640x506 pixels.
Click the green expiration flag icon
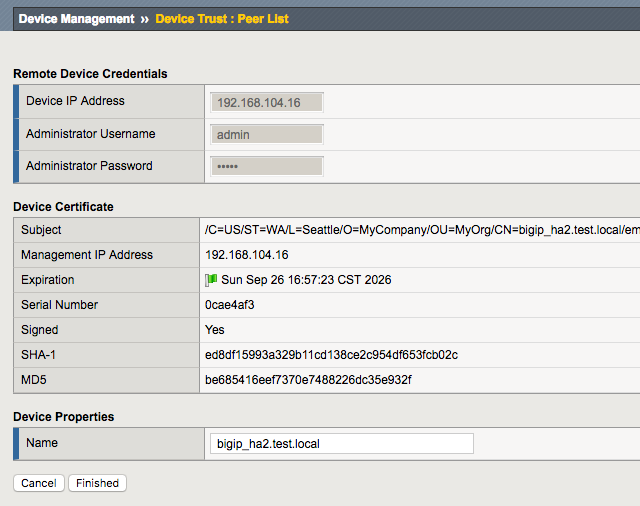point(211,280)
